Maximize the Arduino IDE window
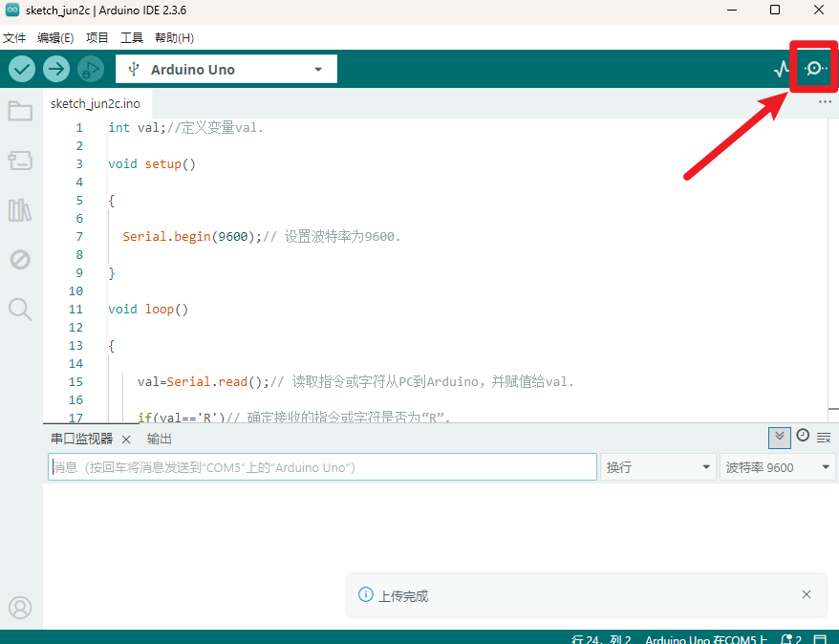839x644 pixels. point(775,10)
